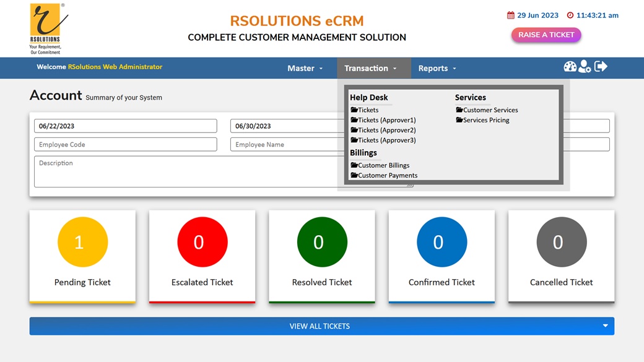Image resolution: width=644 pixels, height=362 pixels.
Task: Click the blue Confirmed Ticket circle
Action: coord(442,242)
